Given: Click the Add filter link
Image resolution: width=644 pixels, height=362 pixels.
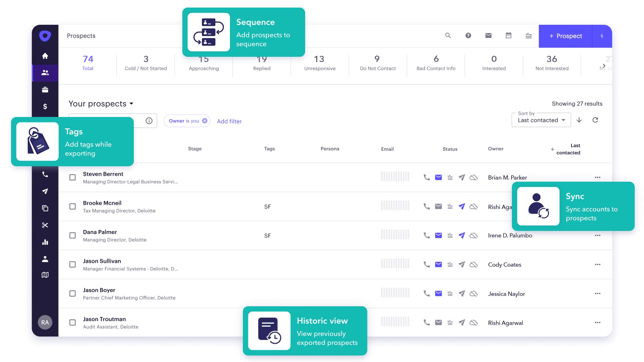Looking at the screenshot, I should (x=229, y=121).
